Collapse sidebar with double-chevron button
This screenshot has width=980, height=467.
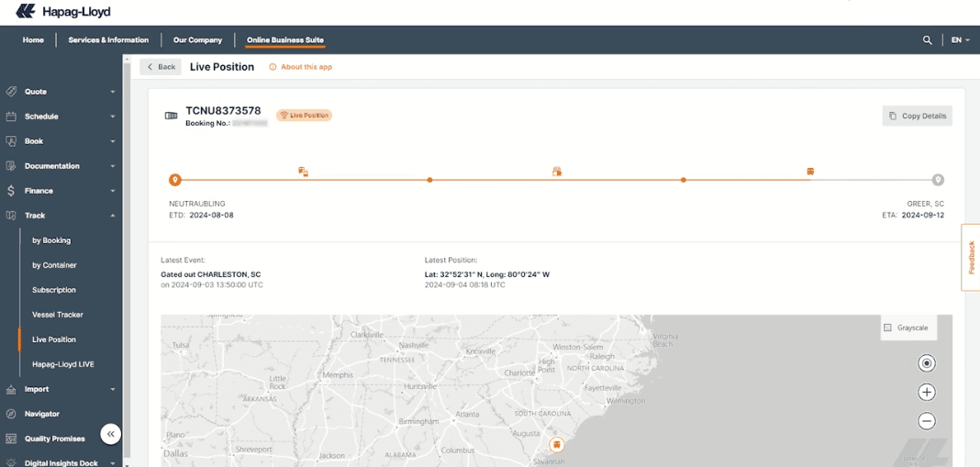(111, 434)
